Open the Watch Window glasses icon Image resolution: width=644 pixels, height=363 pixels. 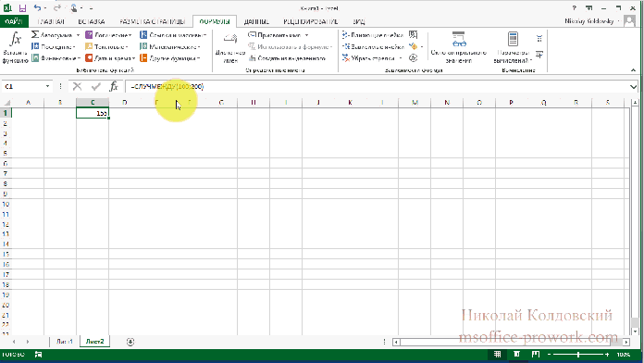coord(459,40)
